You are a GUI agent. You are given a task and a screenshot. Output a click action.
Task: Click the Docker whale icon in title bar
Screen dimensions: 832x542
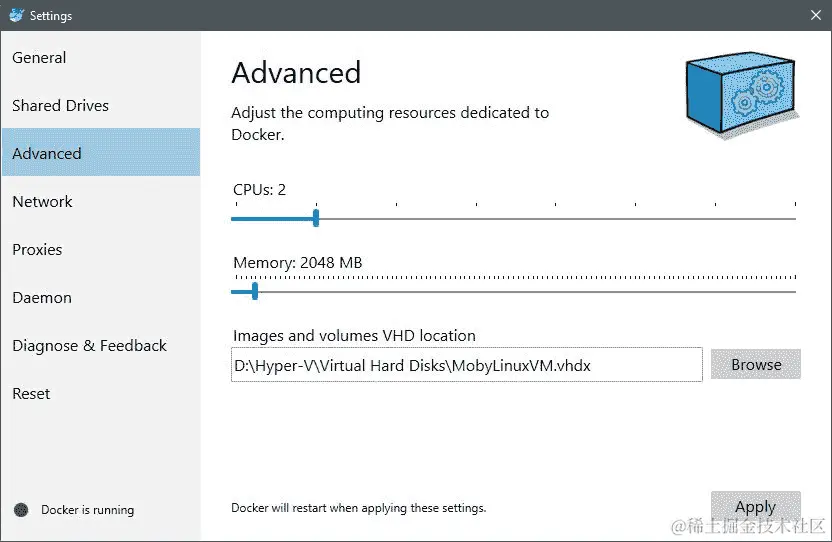pos(16,15)
